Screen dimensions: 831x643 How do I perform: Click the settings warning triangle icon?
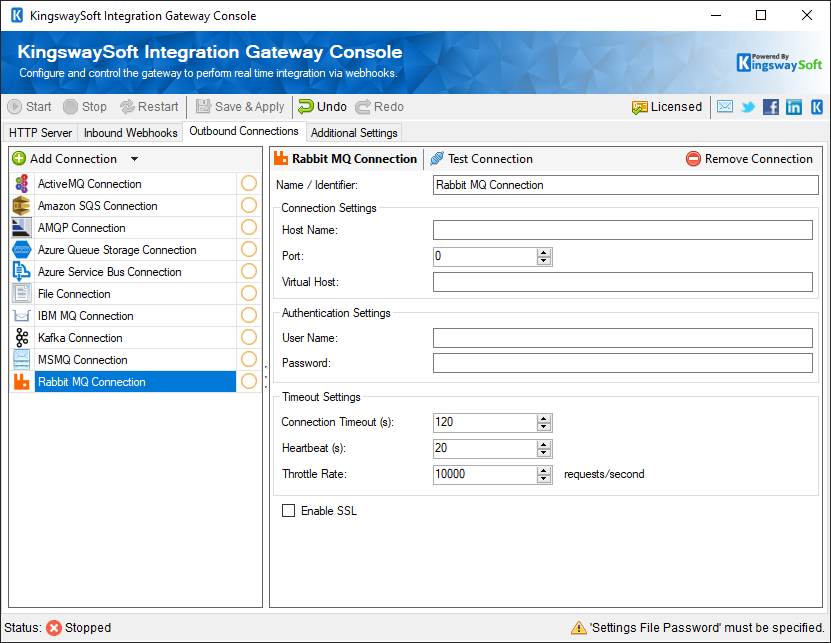tap(578, 628)
